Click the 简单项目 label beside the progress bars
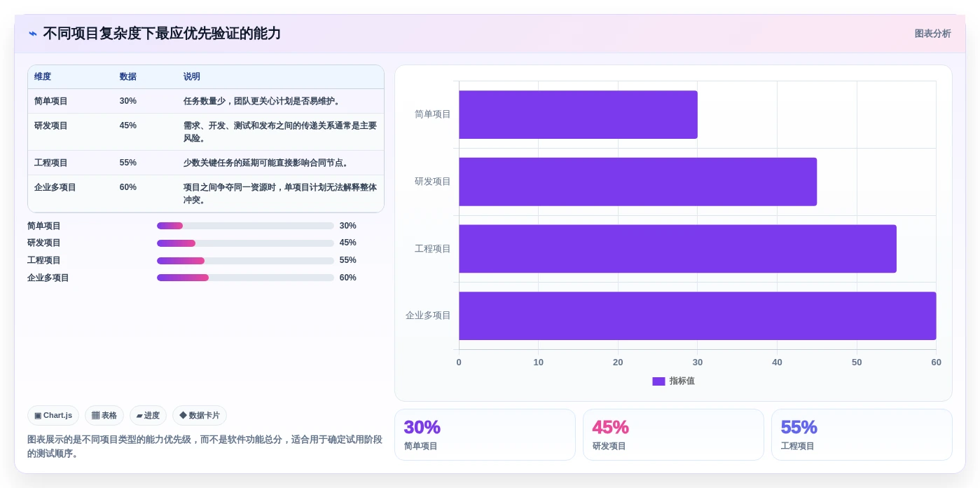980x488 pixels. point(44,226)
